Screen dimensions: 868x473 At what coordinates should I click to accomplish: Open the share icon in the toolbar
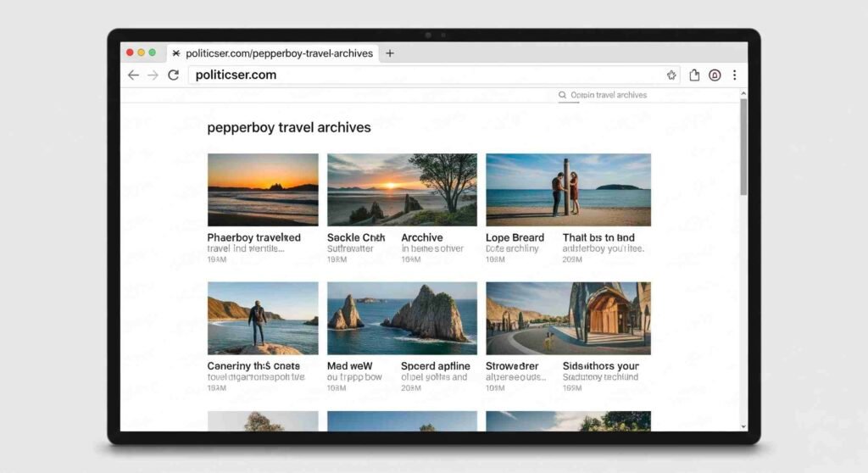coord(694,75)
